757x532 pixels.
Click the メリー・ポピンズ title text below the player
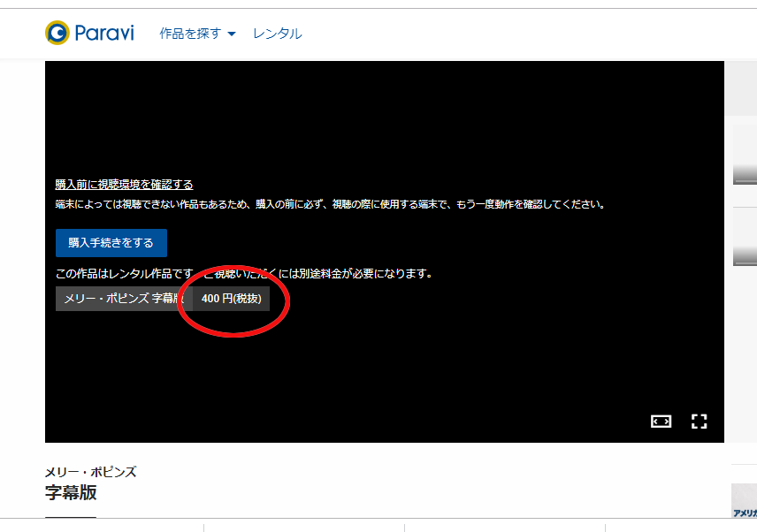pos(91,472)
